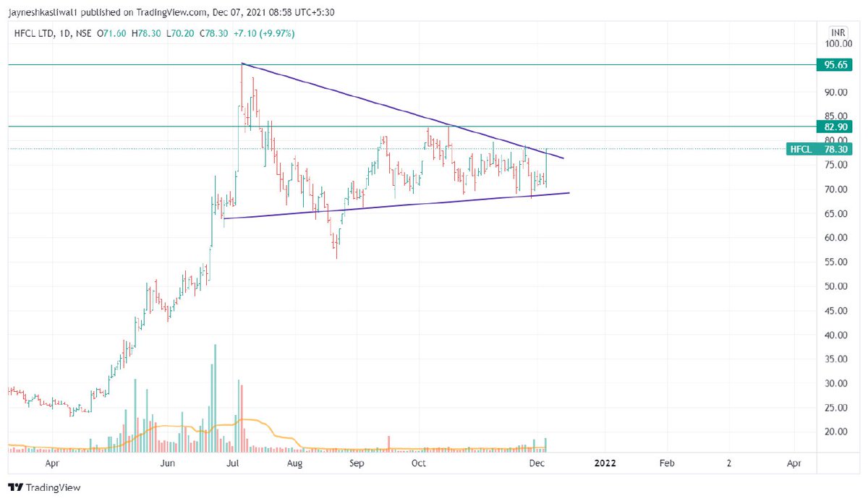Click the 40.00 price axis label
This screenshot has height=501, width=868.
click(x=838, y=335)
